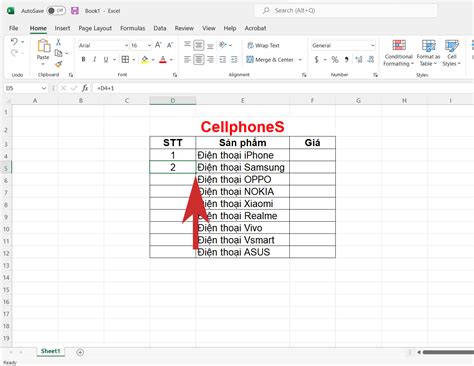474x366 pixels.
Task: Click the Orientation text angle icon
Action: coord(223,45)
